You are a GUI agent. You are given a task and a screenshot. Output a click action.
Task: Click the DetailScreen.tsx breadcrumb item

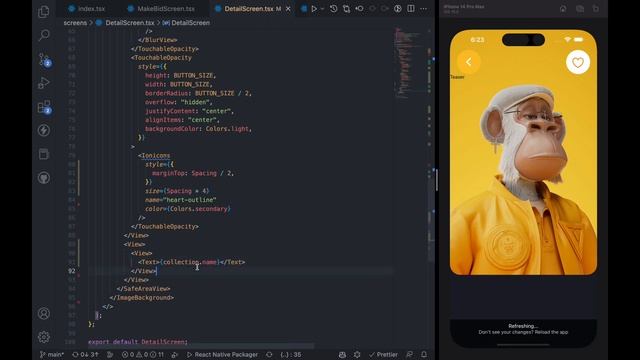[129, 23]
